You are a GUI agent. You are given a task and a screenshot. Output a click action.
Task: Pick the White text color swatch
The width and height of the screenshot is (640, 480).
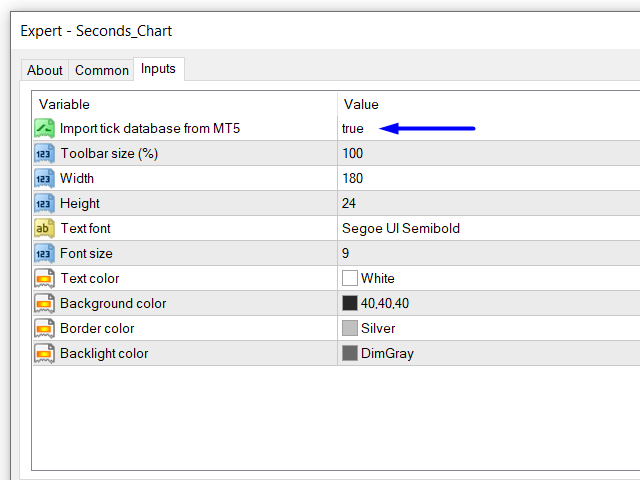click(x=350, y=279)
